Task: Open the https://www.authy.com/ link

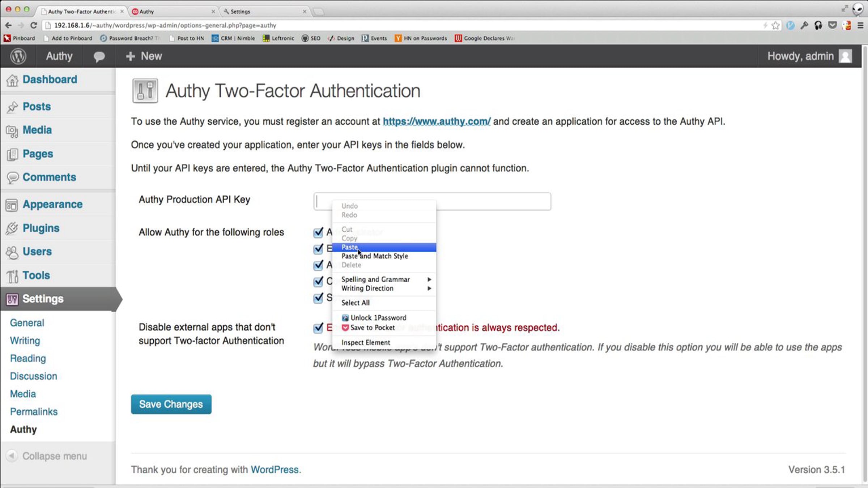Action: click(437, 121)
